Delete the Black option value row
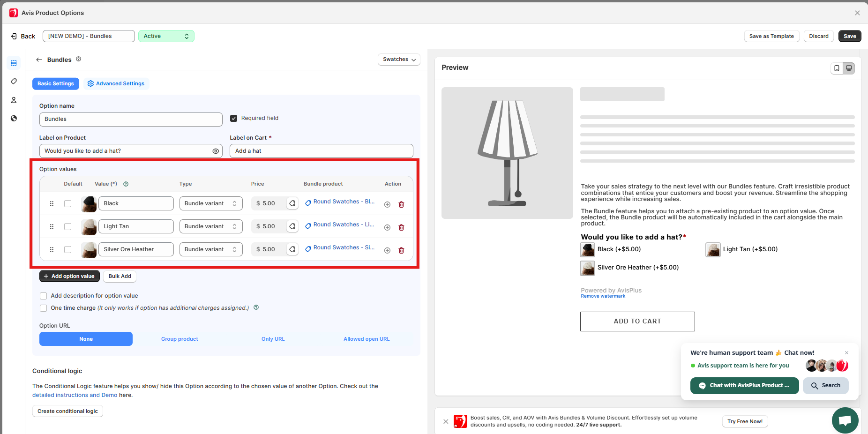Screen dimensions: 868x434 point(401,204)
